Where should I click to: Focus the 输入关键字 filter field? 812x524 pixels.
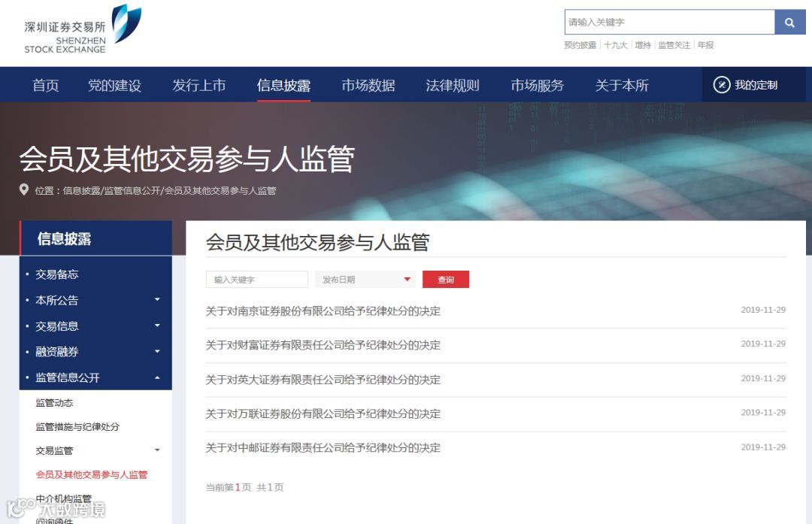point(257,280)
